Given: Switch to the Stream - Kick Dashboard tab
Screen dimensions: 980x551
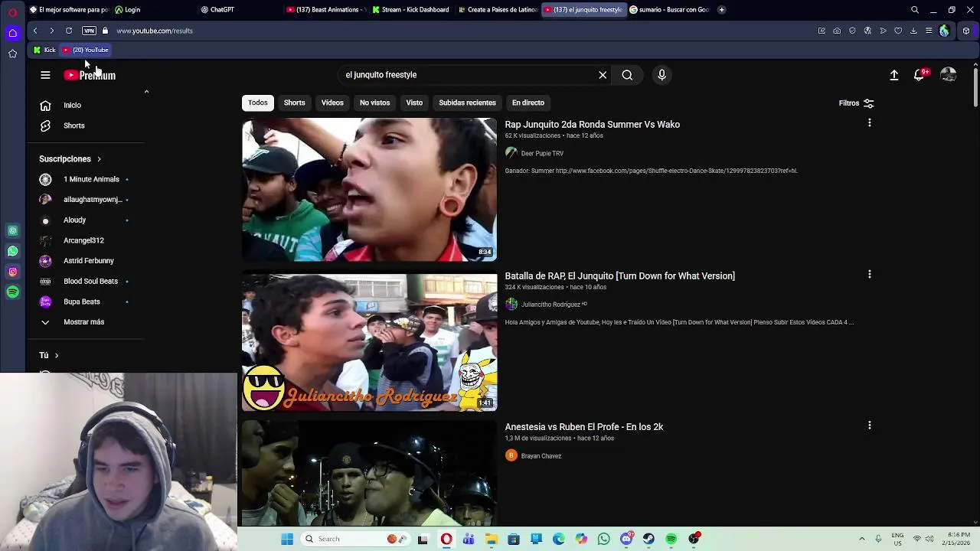Looking at the screenshot, I should pos(411,10).
